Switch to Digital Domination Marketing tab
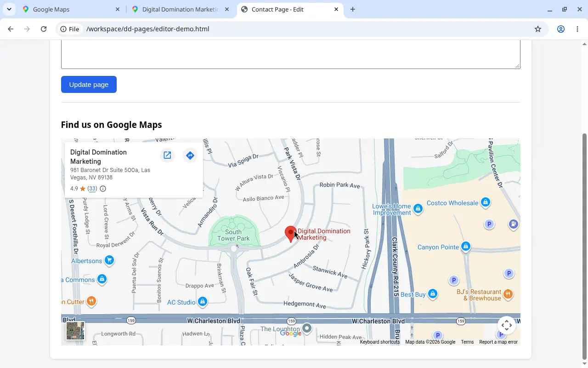Viewport: 588px width, 368px height. click(x=181, y=9)
